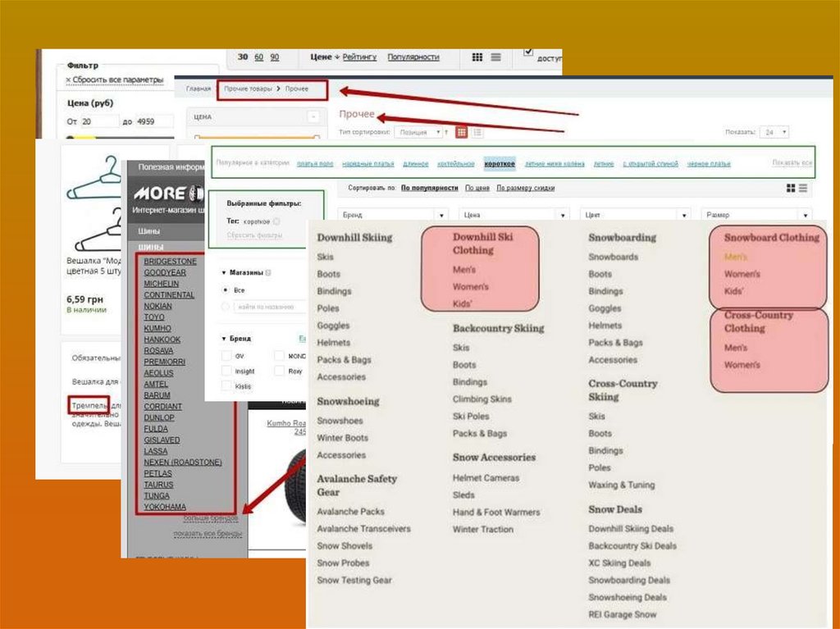Show 60 items per page
840x629 pixels.
pos(258,57)
